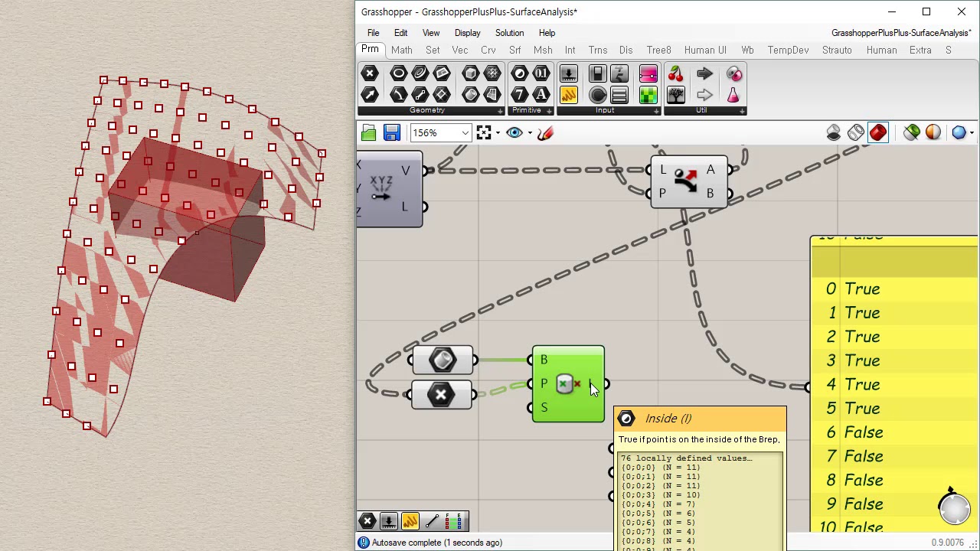Screen dimensions: 980x551
Task: Click the Brep parameter node
Action: click(443, 360)
